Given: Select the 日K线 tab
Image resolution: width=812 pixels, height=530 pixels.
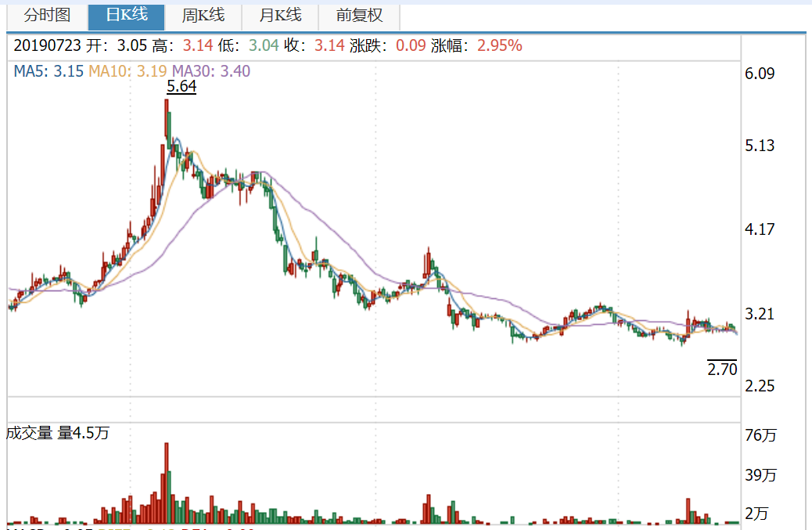Looking at the screenshot, I should [x=127, y=16].
